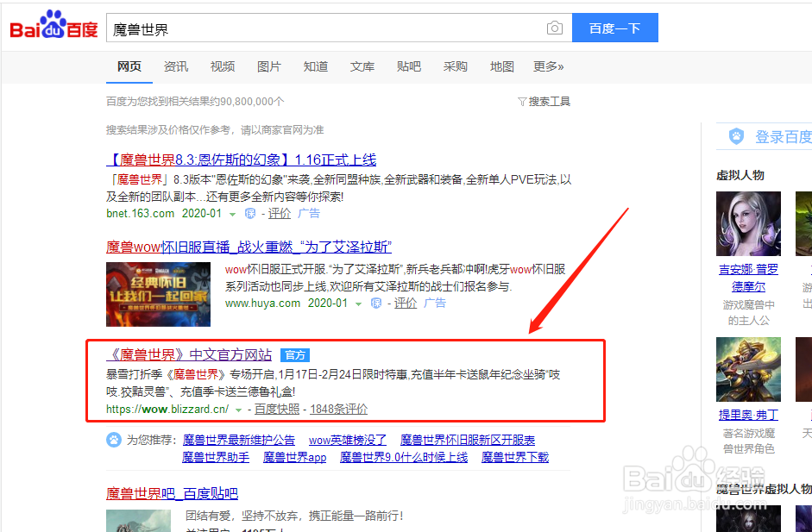The width and height of the screenshot is (812, 532).
Task: Click the 评价 link on huya.com result
Action: 406,304
